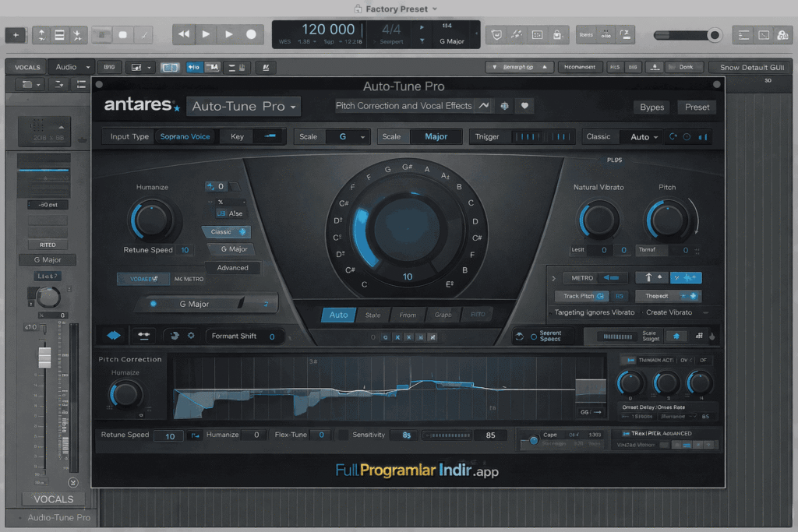Select the Soprano Voice input type

click(x=185, y=136)
